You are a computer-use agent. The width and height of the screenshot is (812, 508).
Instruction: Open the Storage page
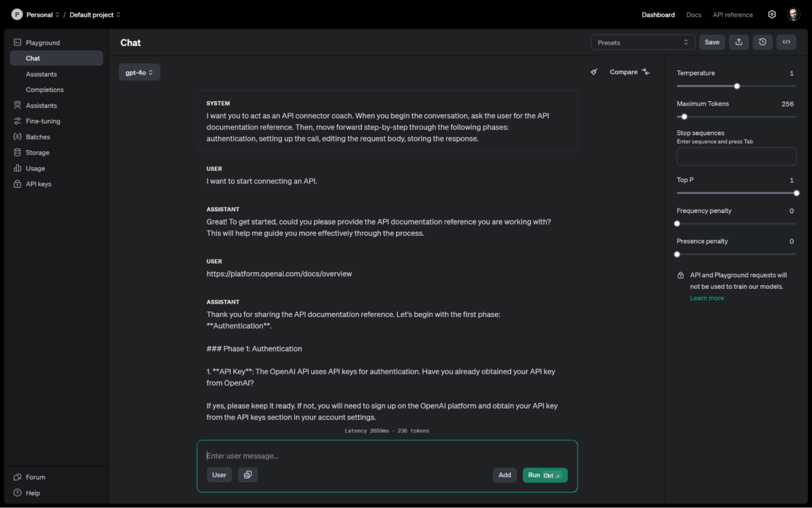click(x=37, y=153)
